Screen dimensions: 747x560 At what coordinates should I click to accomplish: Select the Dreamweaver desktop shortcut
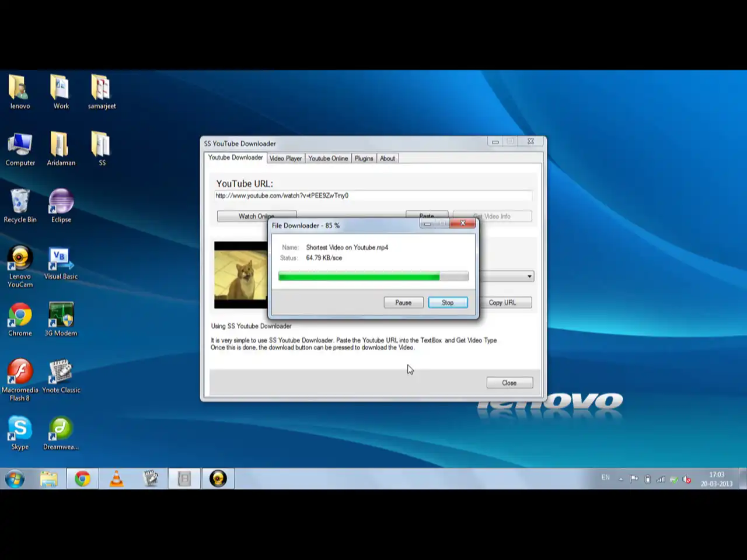point(61,433)
